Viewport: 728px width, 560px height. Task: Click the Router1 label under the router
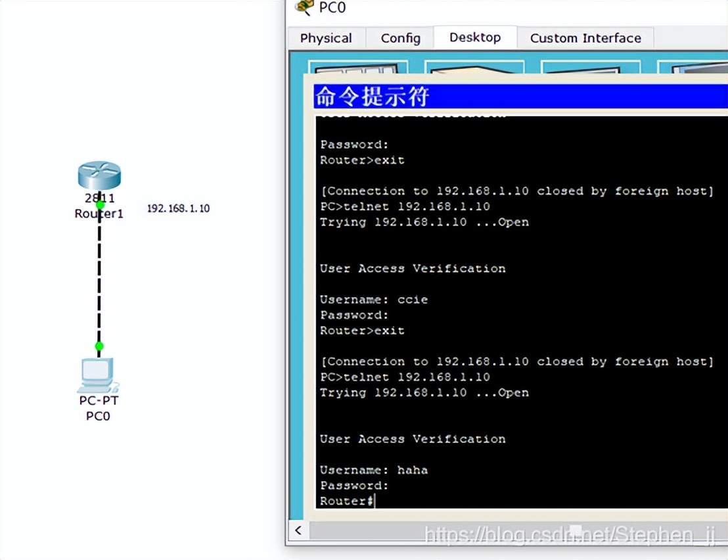(99, 214)
